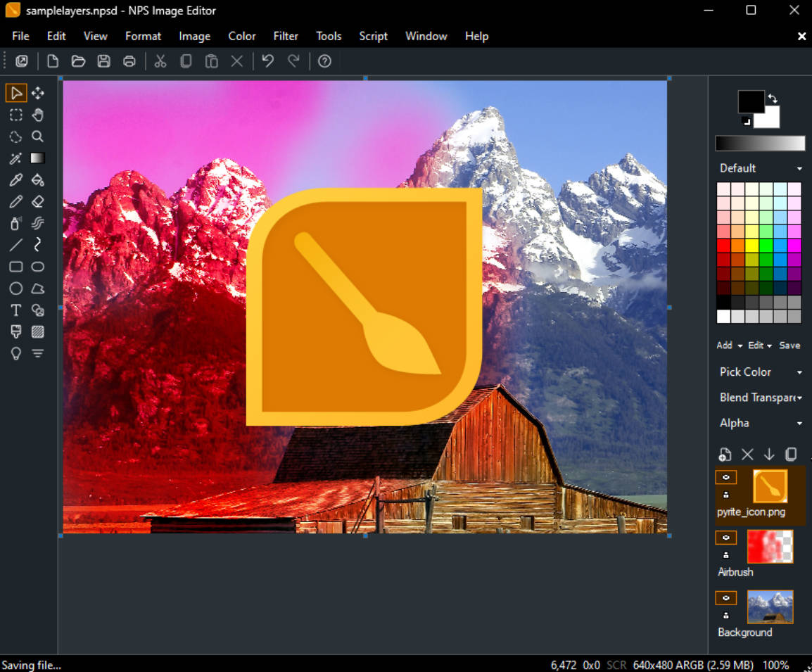Select the arrow pointer tool
The height and width of the screenshot is (672, 812).
(x=16, y=93)
